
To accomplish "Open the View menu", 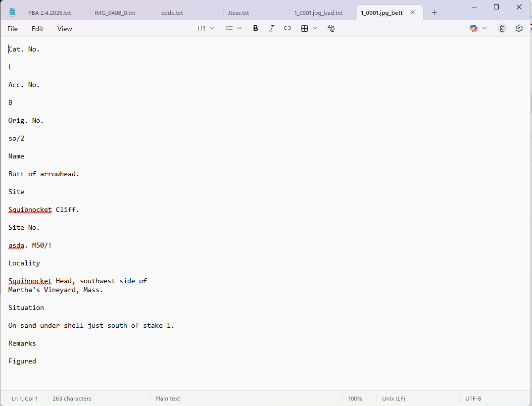I will [x=64, y=29].
